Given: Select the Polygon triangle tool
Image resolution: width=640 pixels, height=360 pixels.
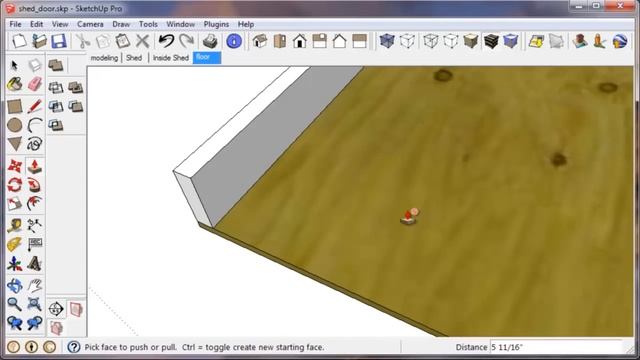Looking at the screenshot, I should tap(15, 144).
